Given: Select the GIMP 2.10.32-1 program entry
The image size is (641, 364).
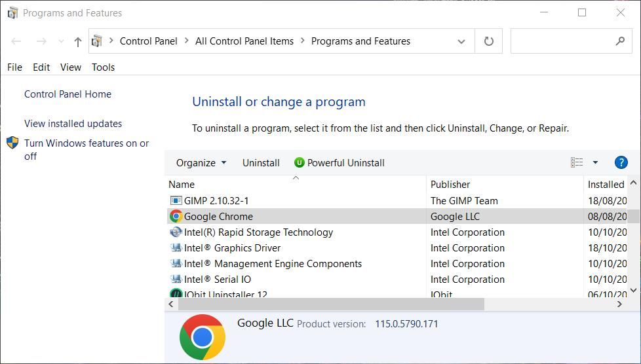Looking at the screenshot, I should [x=216, y=201].
